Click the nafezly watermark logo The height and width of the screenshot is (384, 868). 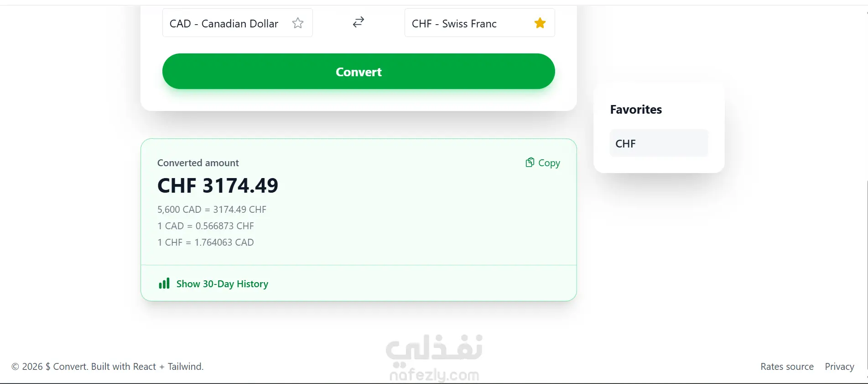tap(434, 357)
